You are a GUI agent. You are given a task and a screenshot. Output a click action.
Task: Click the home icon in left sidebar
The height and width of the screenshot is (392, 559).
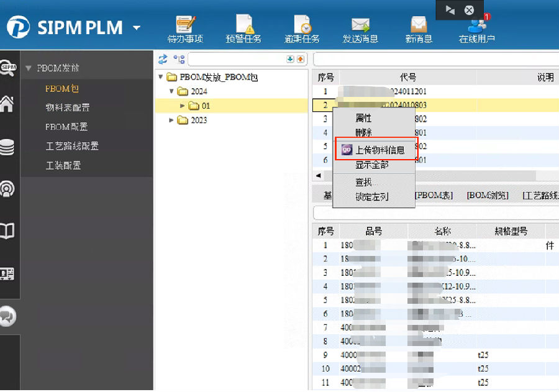pos(9,104)
